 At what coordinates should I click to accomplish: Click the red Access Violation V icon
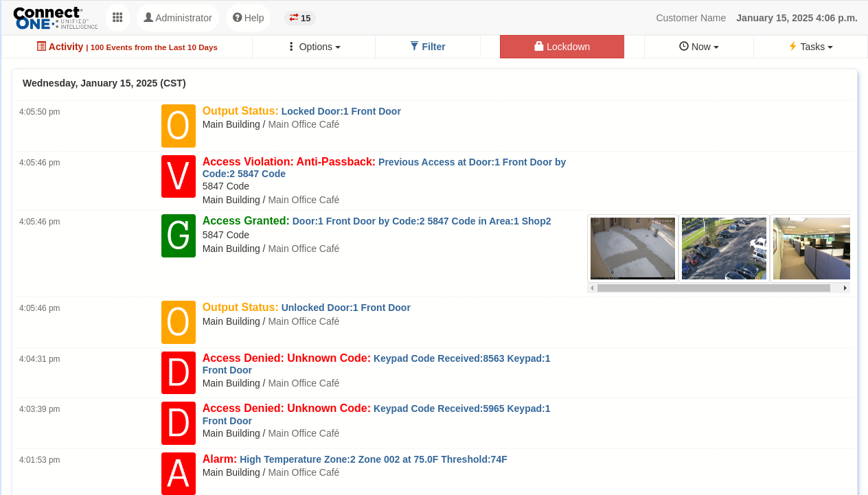[179, 176]
